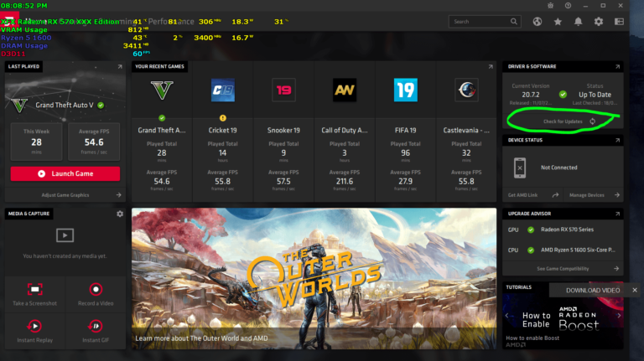Open the help question mark icon

click(x=568, y=5)
